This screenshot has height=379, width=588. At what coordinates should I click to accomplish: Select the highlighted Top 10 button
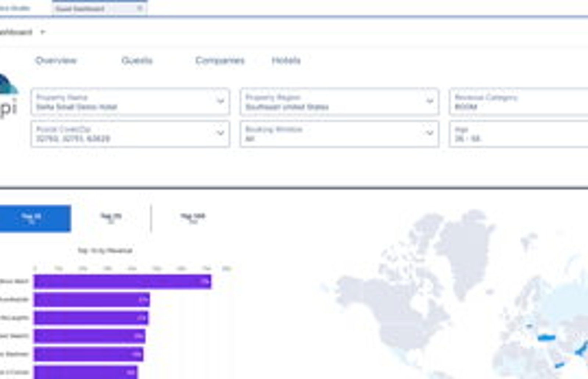coord(35,219)
